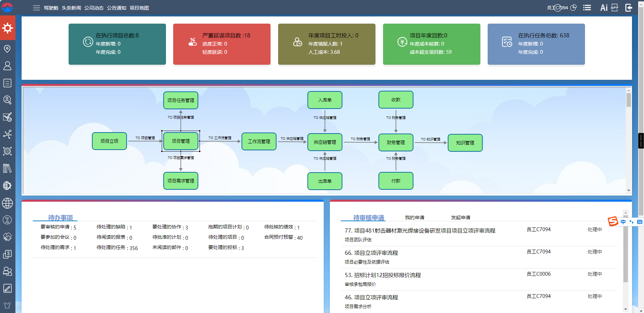Open the library/books icon in the sidebar
The height and width of the screenshot is (313, 644).
8,168
